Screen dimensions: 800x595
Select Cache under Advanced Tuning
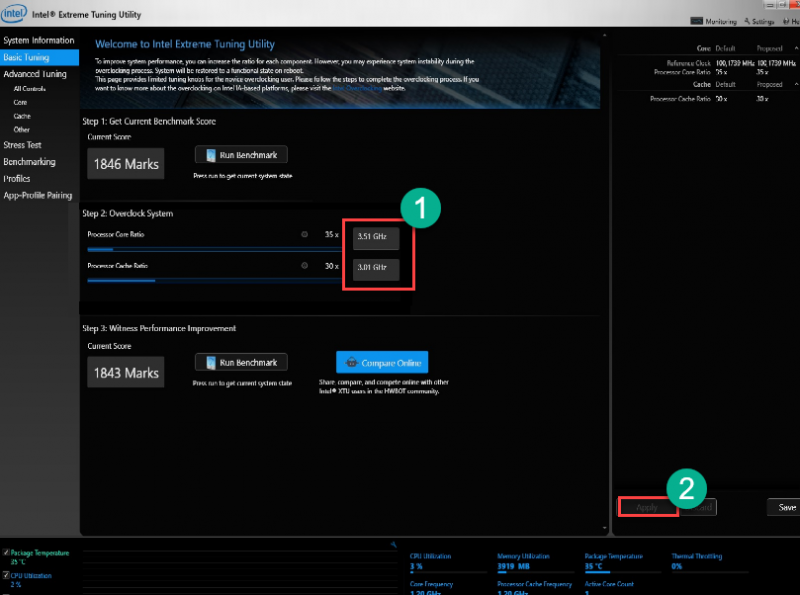tap(22, 116)
